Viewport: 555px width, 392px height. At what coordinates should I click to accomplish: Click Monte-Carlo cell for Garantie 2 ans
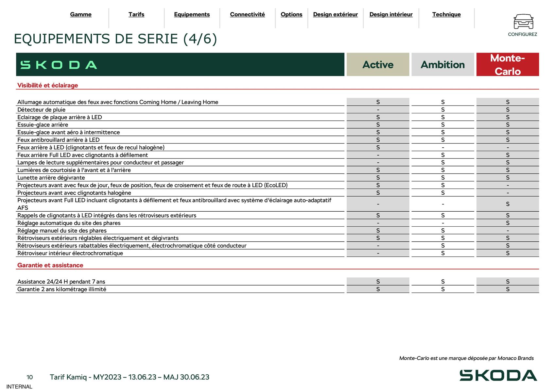tap(508, 289)
